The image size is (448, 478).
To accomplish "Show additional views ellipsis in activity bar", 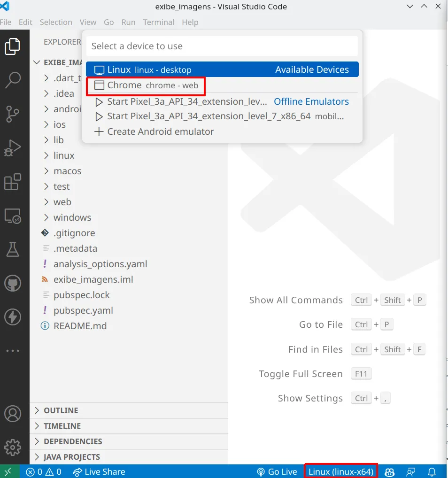I will point(13,351).
